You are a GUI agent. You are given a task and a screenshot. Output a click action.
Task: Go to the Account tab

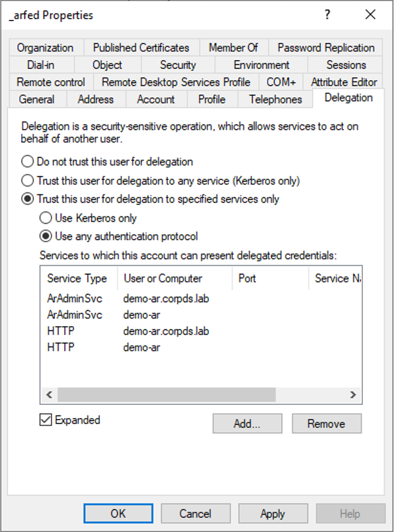(x=155, y=99)
